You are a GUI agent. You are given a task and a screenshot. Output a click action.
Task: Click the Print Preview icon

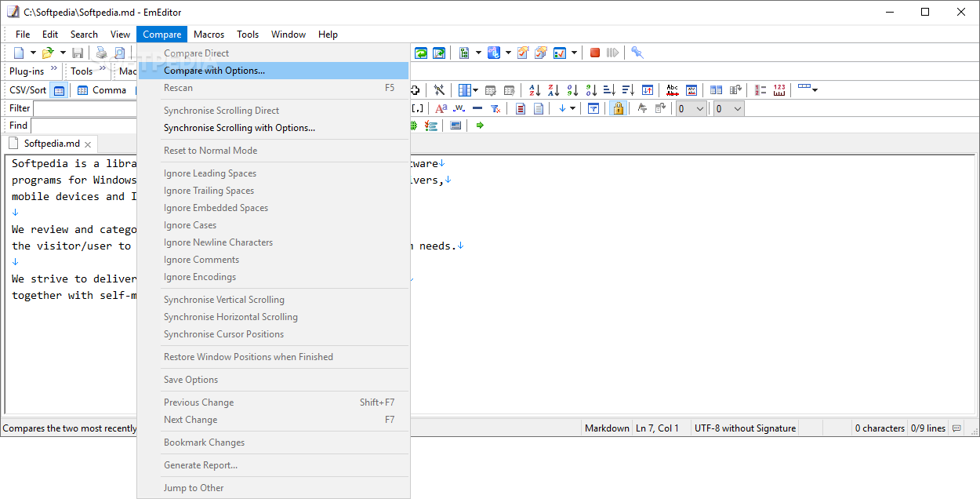119,53
